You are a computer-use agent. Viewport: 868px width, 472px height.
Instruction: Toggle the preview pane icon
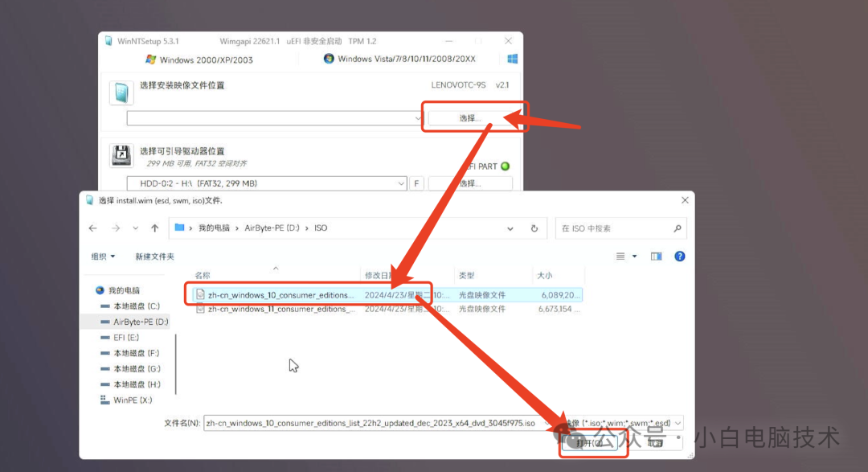[656, 257]
